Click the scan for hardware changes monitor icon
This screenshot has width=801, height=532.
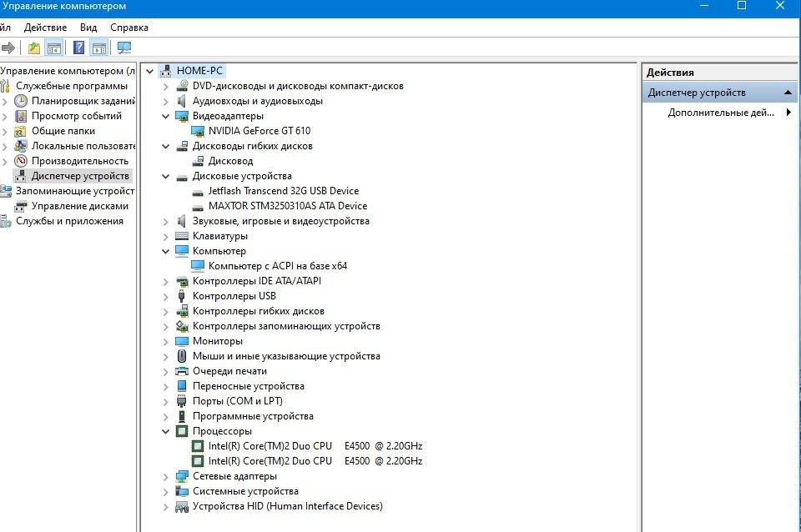[x=124, y=48]
